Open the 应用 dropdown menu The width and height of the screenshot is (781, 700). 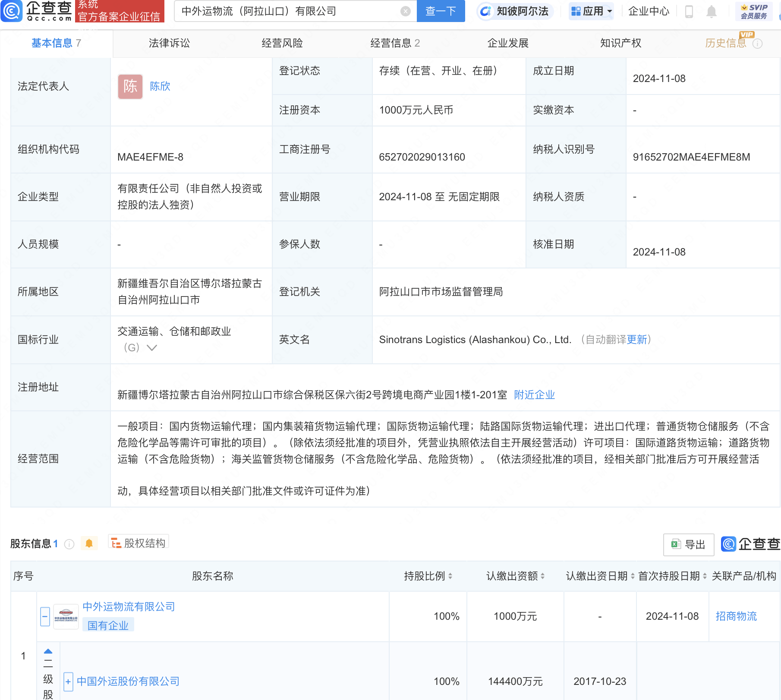[591, 11]
